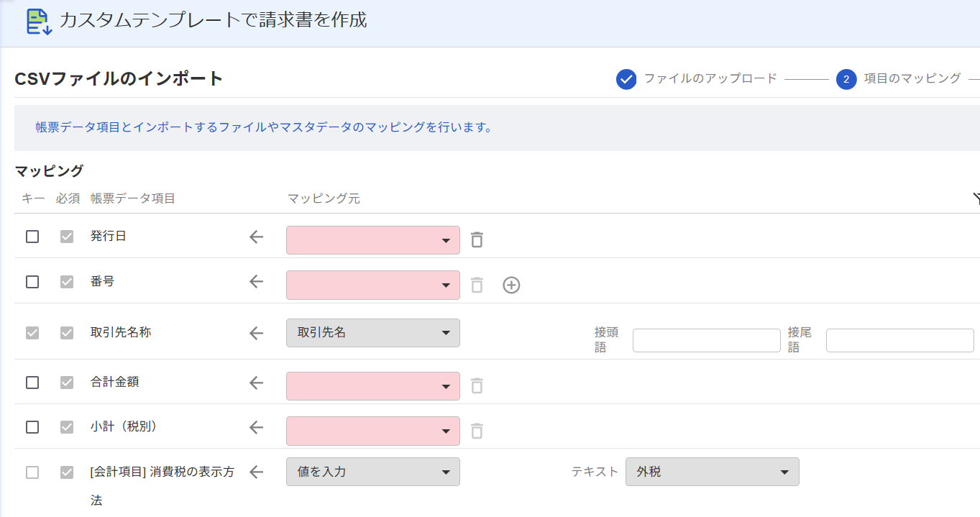Click the マッピング section heading
Viewport: 980px width, 517px height.
(x=49, y=171)
